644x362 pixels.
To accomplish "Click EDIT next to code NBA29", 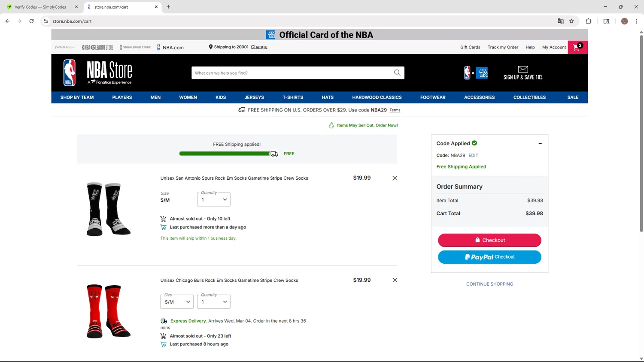I will (x=473, y=155).
